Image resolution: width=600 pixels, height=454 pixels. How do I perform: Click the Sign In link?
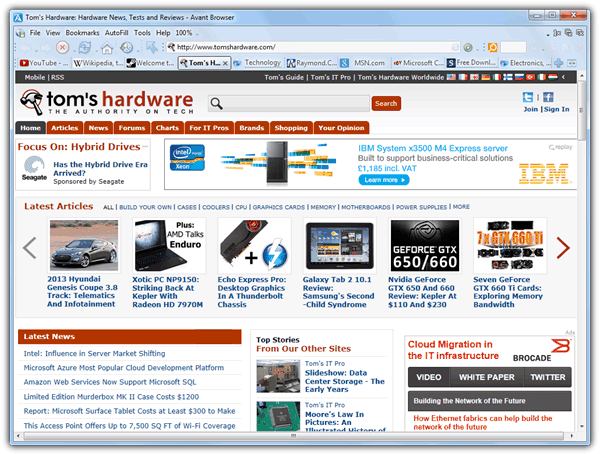[556, 109]
